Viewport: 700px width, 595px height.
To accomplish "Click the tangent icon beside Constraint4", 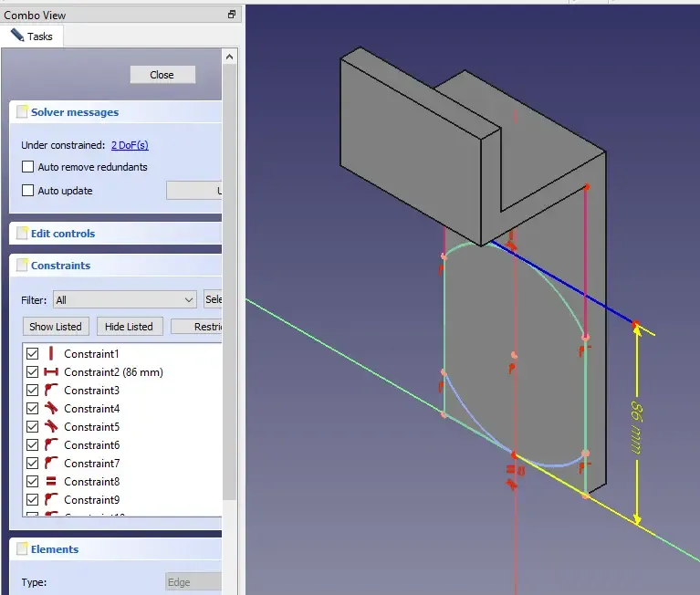I will pyautogui.click(x=51, y=409).
